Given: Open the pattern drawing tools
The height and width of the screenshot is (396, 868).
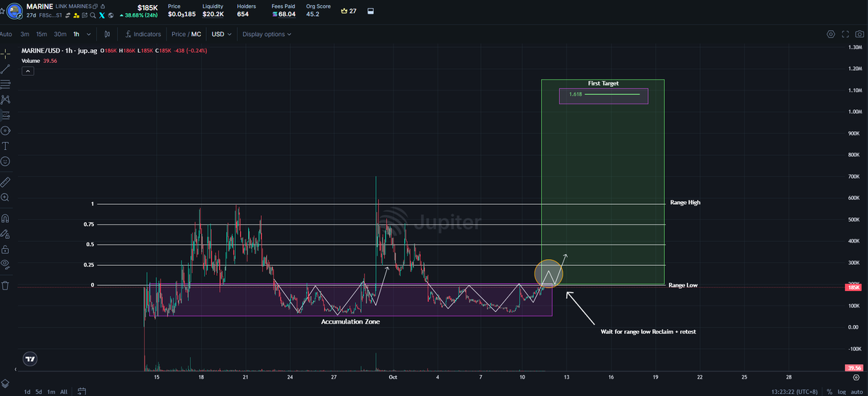Looking at the screenshot, I should 6,99.
